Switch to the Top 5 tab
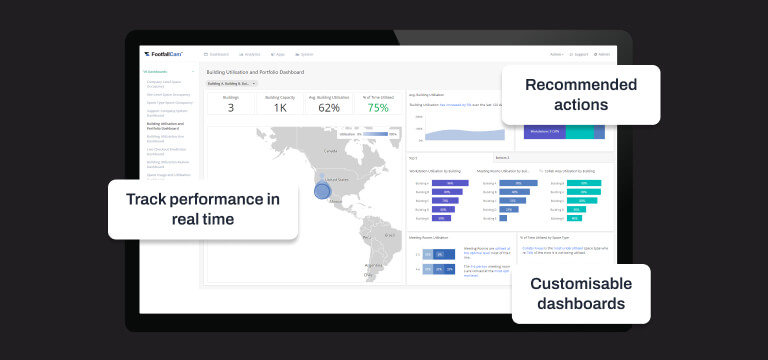The height and width of the screenshot is (360, 768). point(451,158)
